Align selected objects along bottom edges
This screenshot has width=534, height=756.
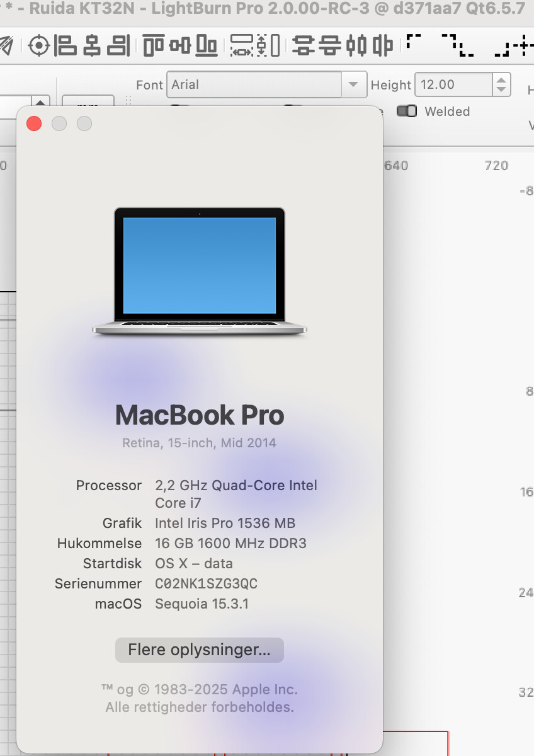207,45
